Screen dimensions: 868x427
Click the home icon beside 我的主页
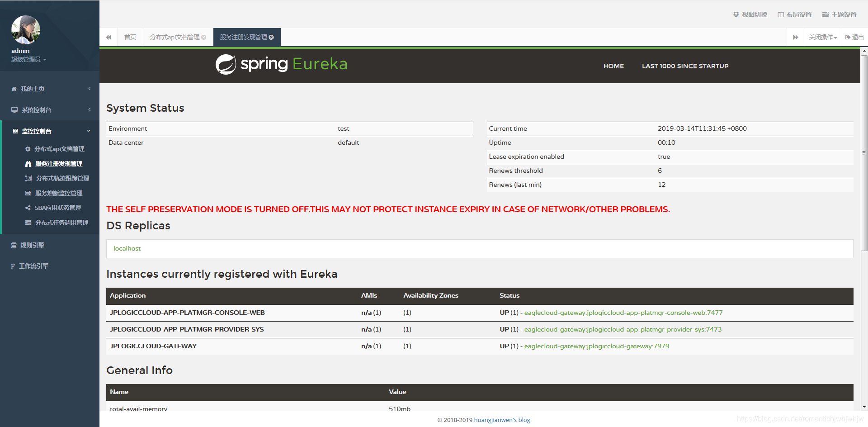[14, 89]
